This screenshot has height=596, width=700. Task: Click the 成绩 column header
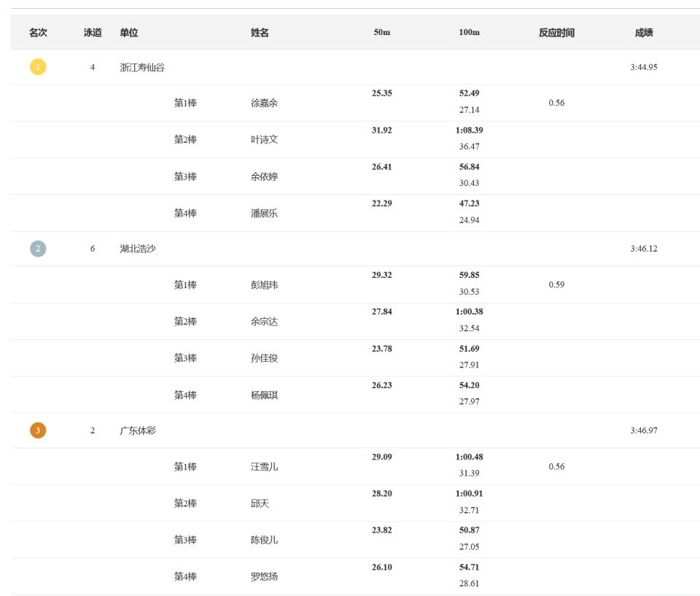click(644, 32)
